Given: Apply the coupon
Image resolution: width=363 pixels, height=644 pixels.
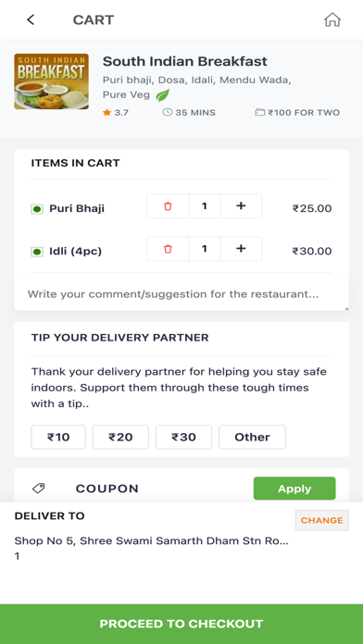Looking at the screenshot, I should click(x=294, y=489).
